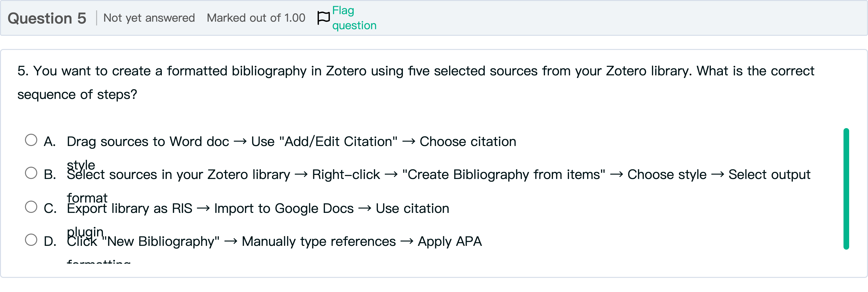Image resolution: width=868 pixels, height=292 pixels.
Task: Click answer text 'Select sources in your Zotero library'
Action: (x=178, y=174)
